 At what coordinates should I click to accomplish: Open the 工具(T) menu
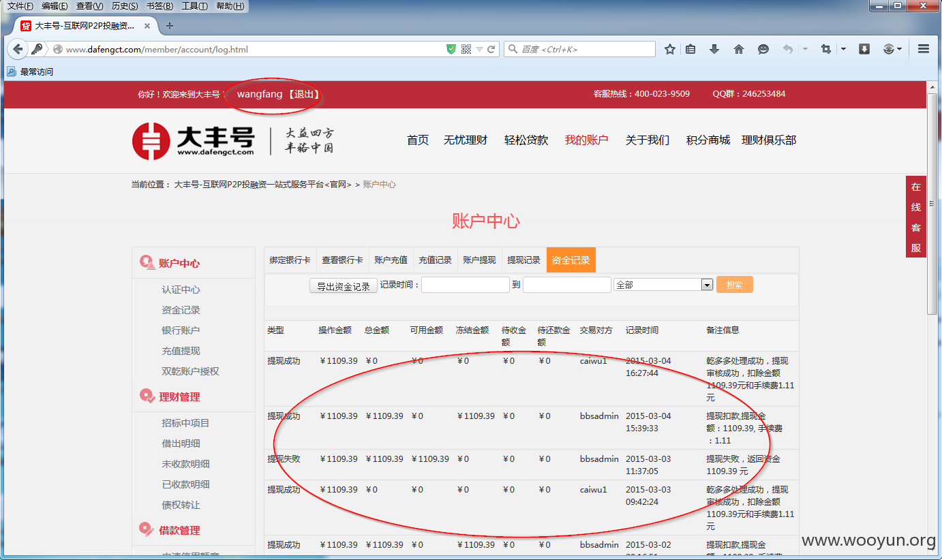point(194,6)
